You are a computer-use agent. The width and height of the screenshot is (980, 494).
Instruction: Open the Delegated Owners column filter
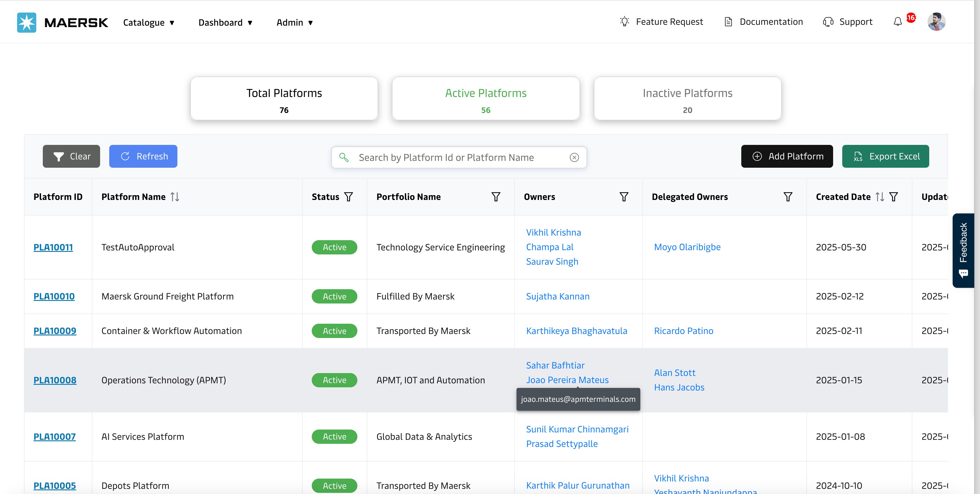click(x=788, y=197)
